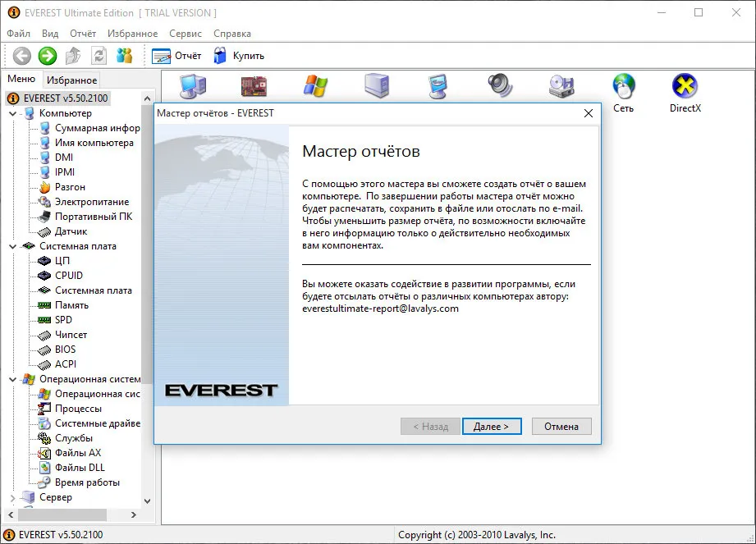Open the motherboard category icon
756x544 pixels.
[254, 87]
